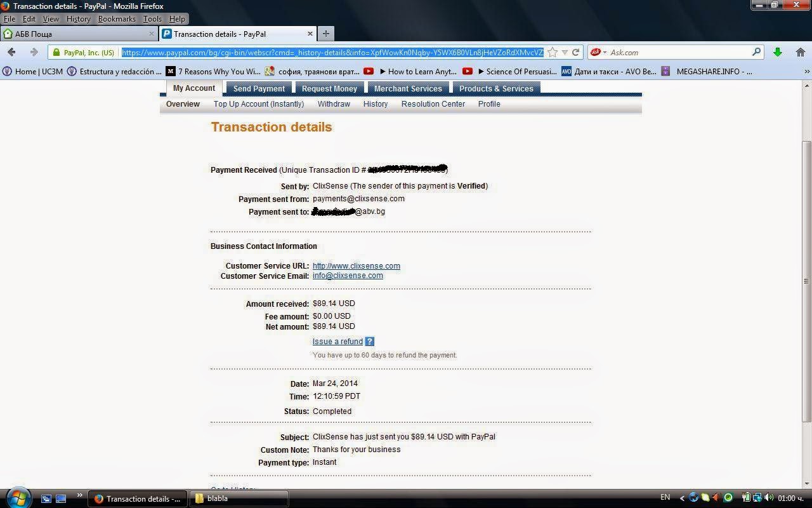Switch to the АБВ Поща tab
This screenshot has height=508, width=812.
(79, 34)
